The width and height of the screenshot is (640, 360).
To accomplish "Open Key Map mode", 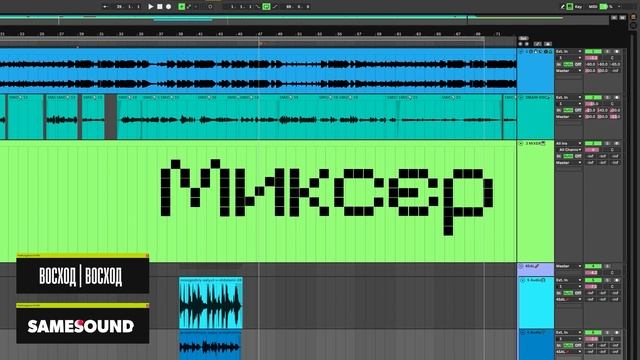I will (x=578, y=7).
